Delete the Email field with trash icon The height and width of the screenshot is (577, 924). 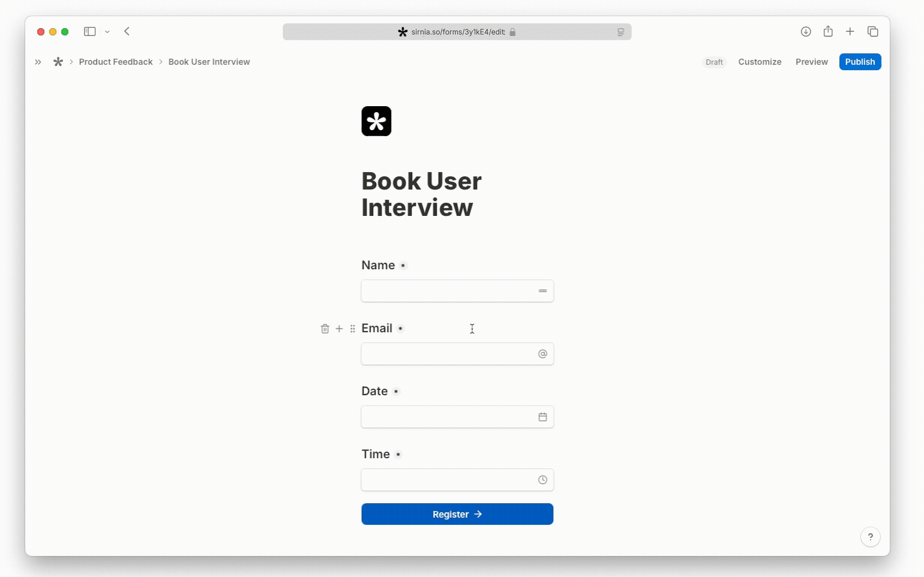pyautogui.click(x=325, y=329)
